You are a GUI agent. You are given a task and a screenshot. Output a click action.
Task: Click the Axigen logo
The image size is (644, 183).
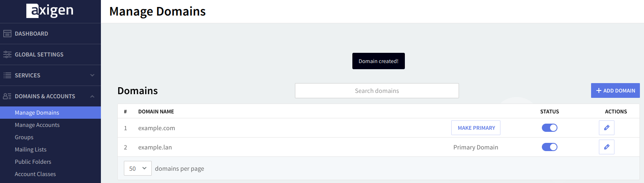click(50, 11)
